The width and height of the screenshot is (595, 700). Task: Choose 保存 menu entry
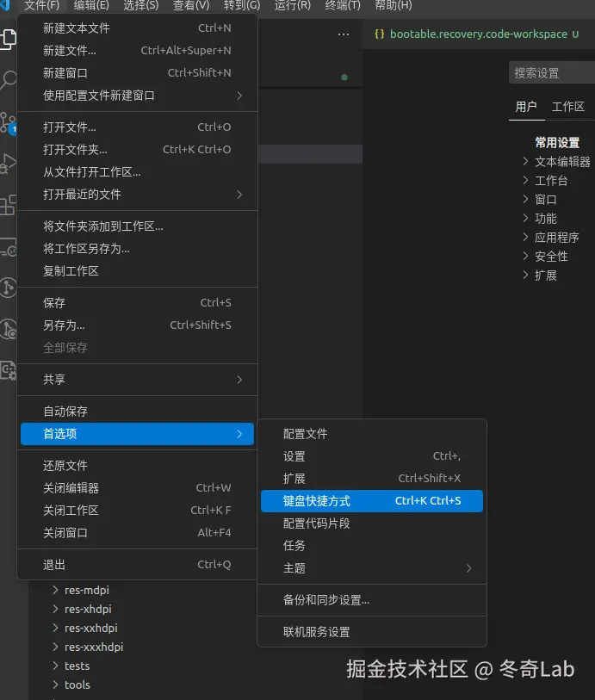137,303
